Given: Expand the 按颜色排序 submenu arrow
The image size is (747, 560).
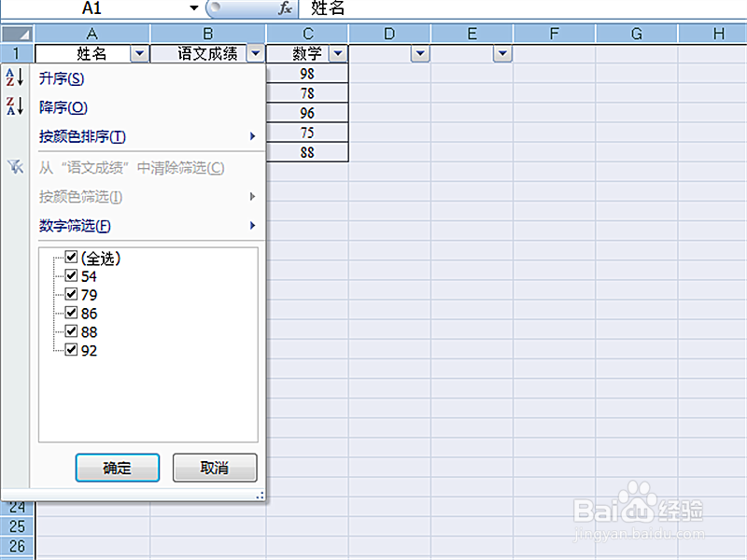Looking at the screenshot, I should (252, 136).
